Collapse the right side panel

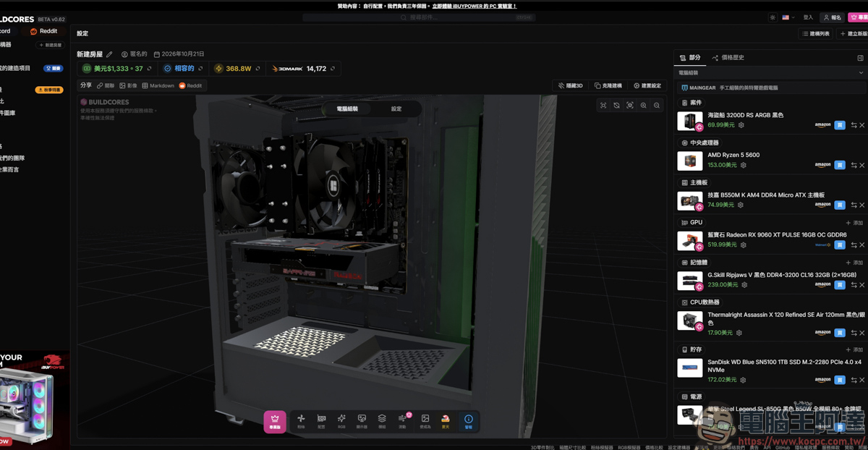(860, 58)
